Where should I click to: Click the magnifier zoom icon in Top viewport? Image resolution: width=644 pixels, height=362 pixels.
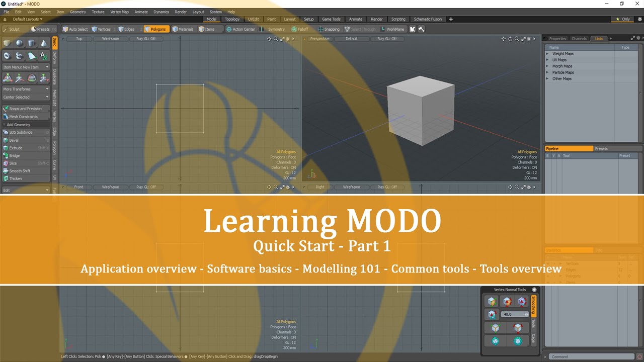tap(276, 39)
